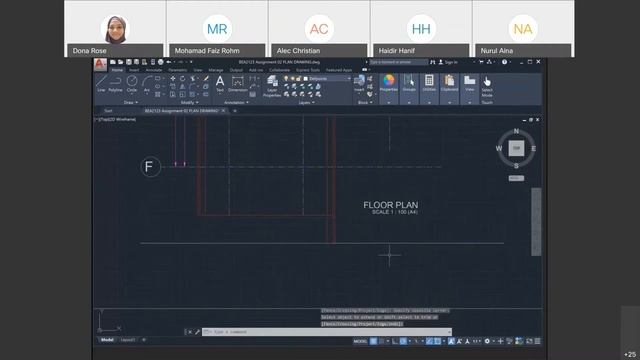Click the Insert block icon
The height and width of the screenshot is (360, 640).
pyautogui.click(x=359, y=83)
